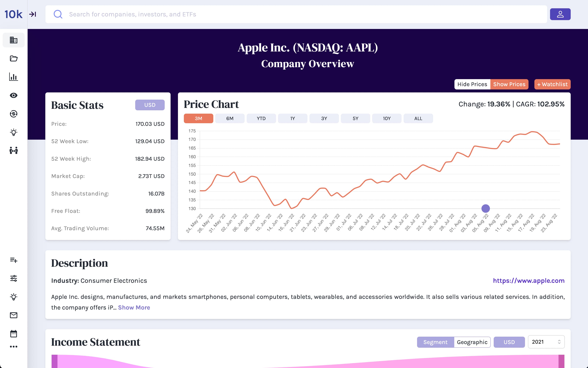
Task: Select 3M chart range
Action: 199,119
